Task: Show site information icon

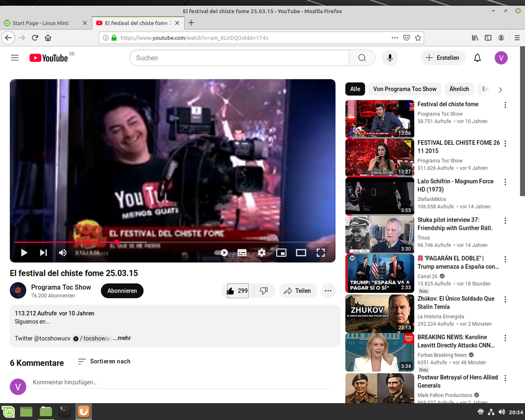Action: [x=106, y=37]
